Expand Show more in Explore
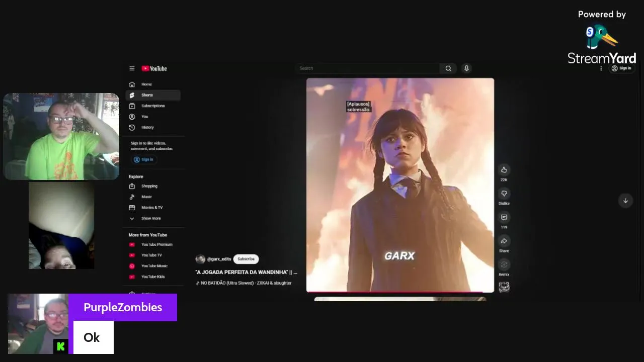This screenshot has width=644, height=362. 153,219
